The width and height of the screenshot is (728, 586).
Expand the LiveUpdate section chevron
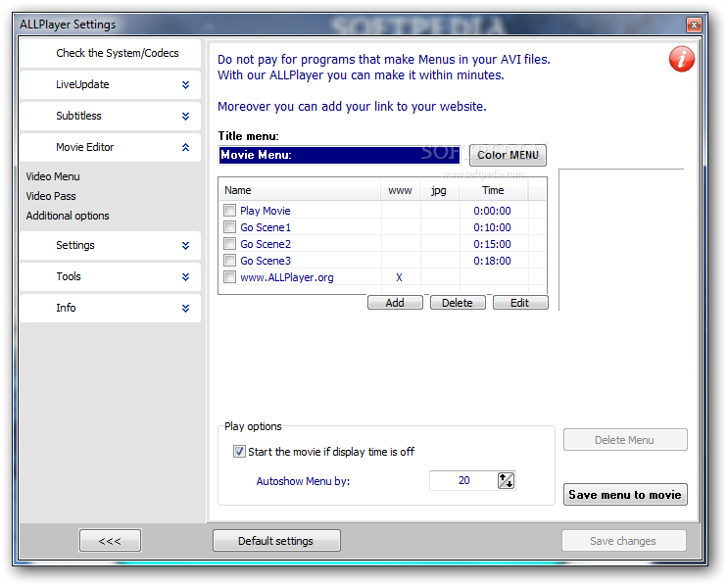coord(186,84)
